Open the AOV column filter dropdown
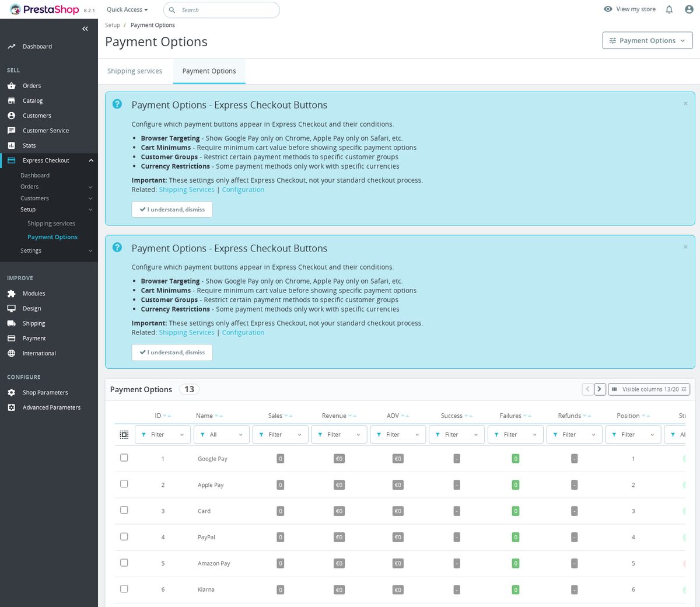700x607 pixels. (398, 435)
